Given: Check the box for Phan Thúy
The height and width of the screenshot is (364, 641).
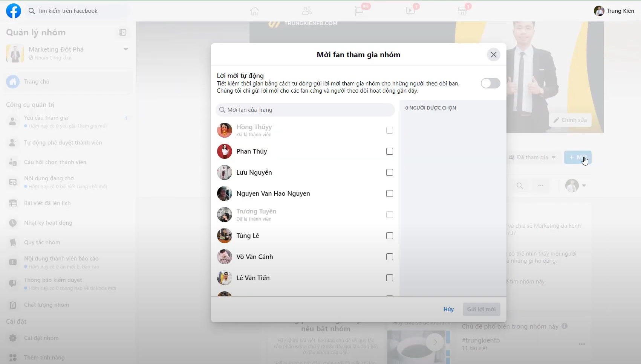Looking at the screenshot, I should (x=390, y=151).
